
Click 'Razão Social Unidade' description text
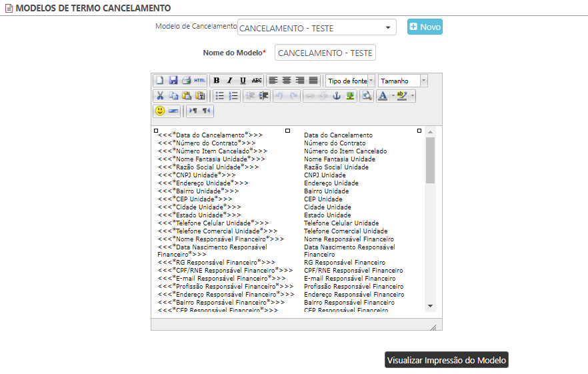[x=336, y=167]
